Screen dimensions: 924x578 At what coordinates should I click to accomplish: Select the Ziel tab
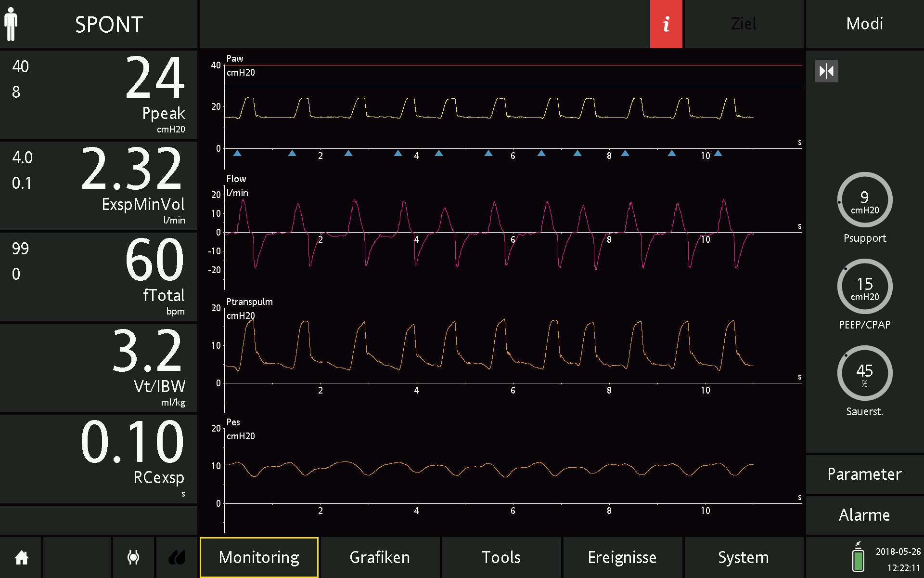[744, 24]
